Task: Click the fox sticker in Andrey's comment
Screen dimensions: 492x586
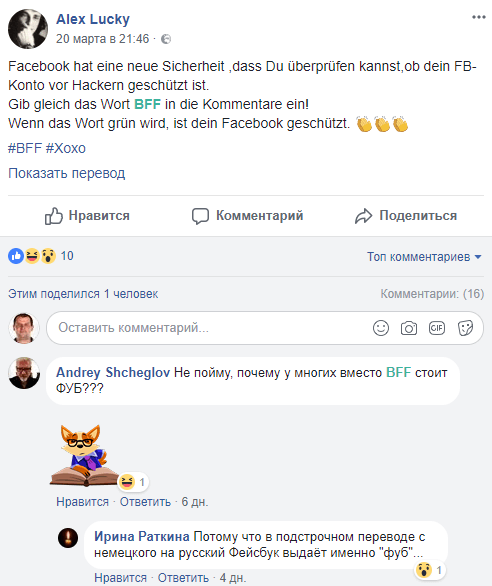Action: [84, 455]
